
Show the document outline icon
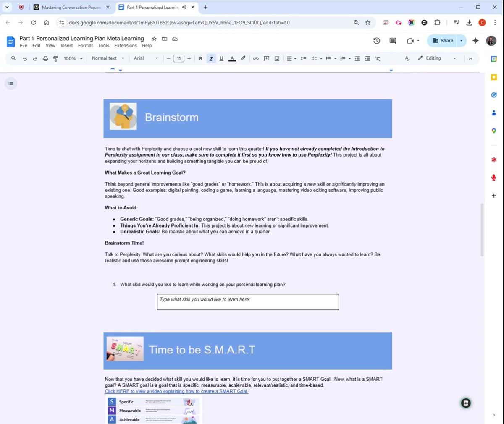[x=11, y=84]
